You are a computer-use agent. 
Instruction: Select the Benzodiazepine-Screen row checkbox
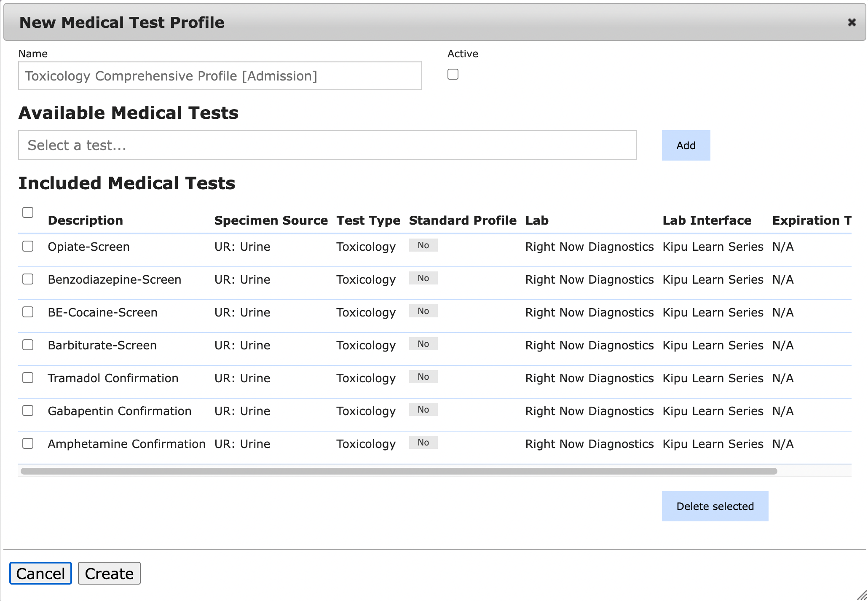[28, 279]
